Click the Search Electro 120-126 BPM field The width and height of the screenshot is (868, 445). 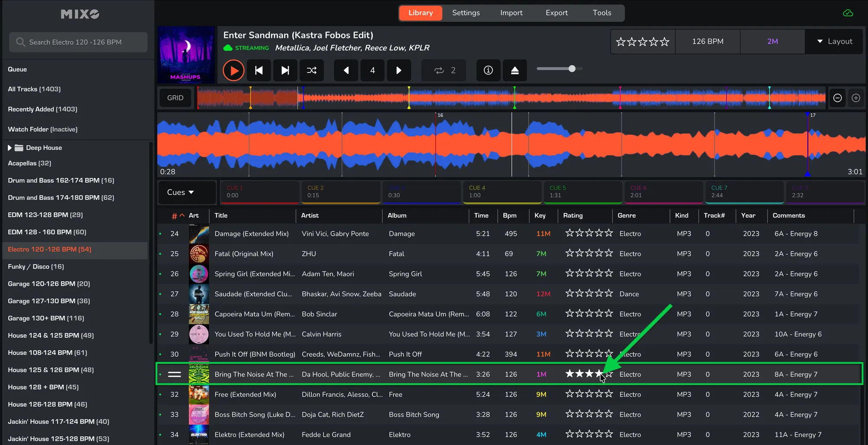(x=79, y=42)
